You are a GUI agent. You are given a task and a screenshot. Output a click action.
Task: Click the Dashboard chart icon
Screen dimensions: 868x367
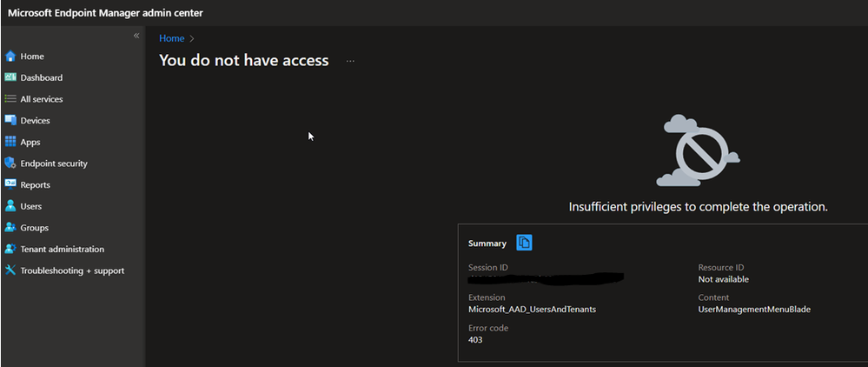10,77
